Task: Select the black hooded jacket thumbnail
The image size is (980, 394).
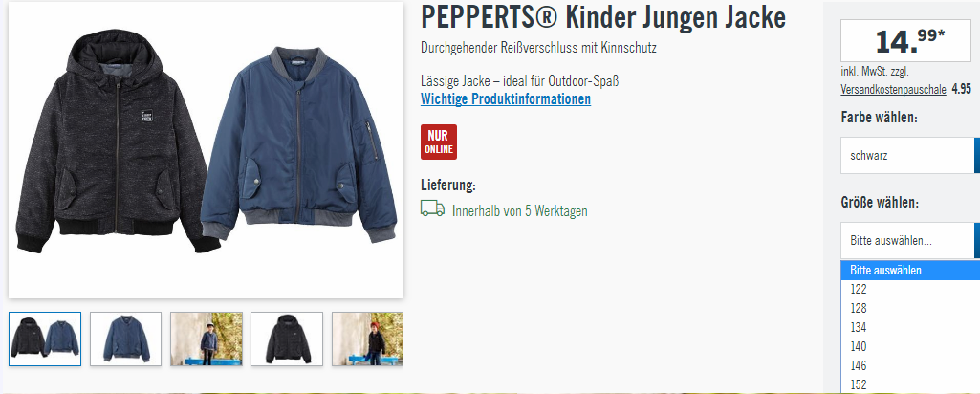Action: [x=287, y=339]
